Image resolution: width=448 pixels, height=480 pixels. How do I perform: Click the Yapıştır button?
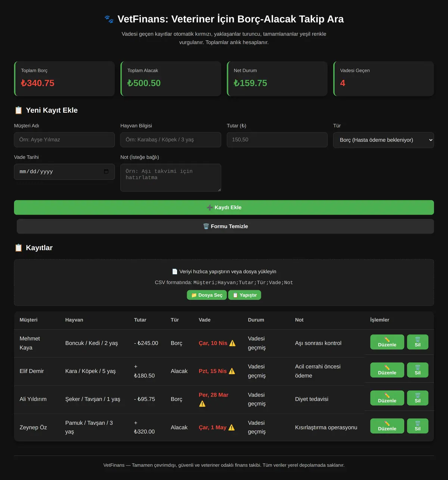click(245, 295)
